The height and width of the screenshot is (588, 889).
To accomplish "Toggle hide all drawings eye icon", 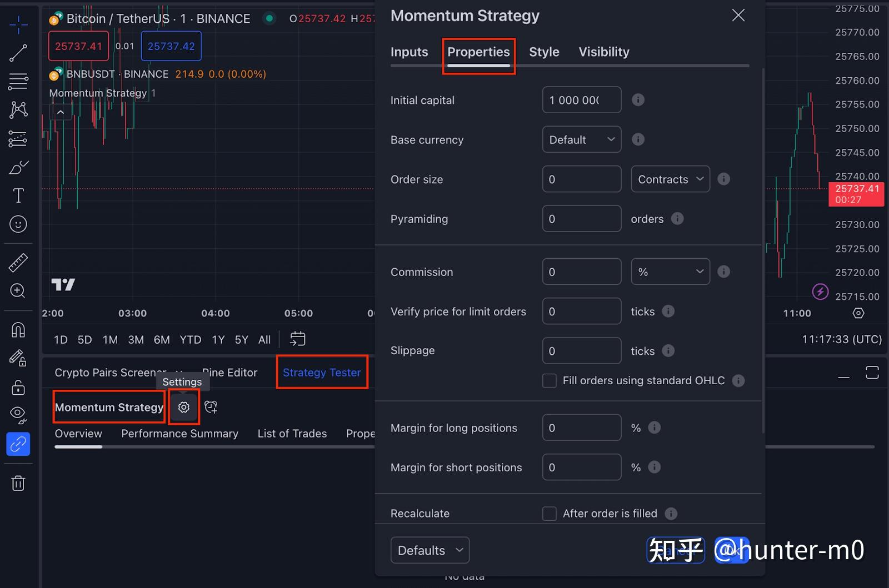I will [18, 415].
